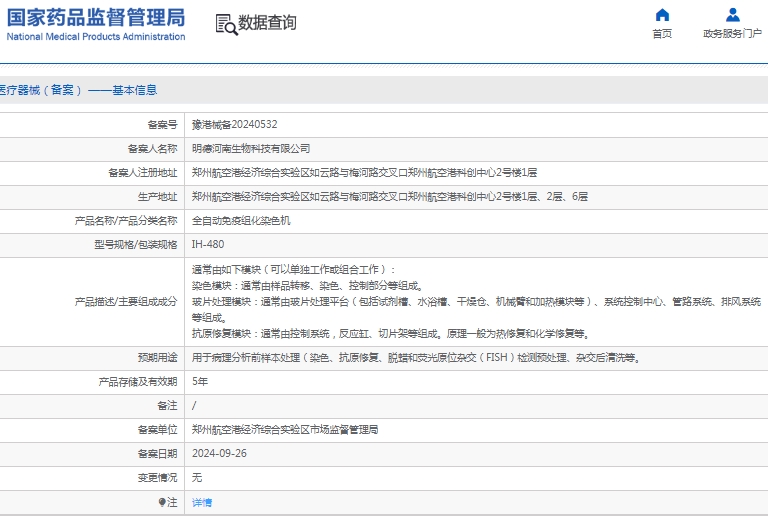Click the 医疗器械（备案）——基本信息 section header
768x516 pixels.
point(78,90)
